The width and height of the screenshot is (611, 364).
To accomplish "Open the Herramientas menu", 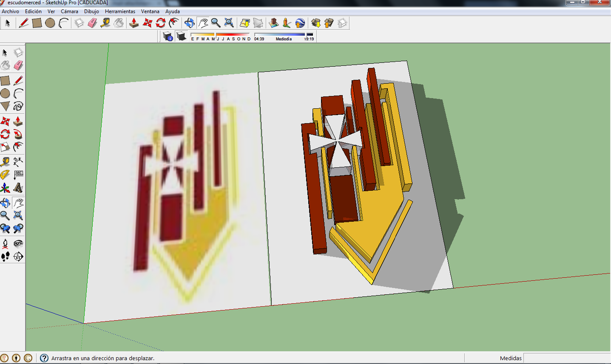I will (120, 11).
